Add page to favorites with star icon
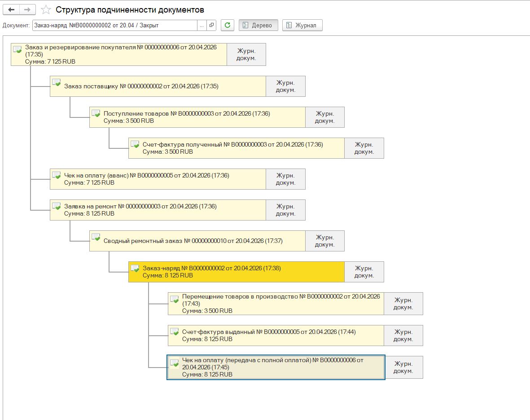530x420 pixels. click(46, 9)
